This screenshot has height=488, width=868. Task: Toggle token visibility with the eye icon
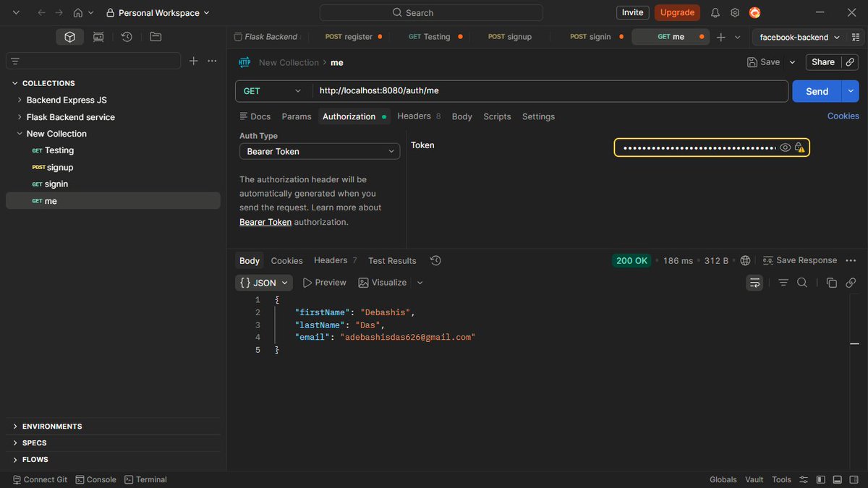point(786,147)
